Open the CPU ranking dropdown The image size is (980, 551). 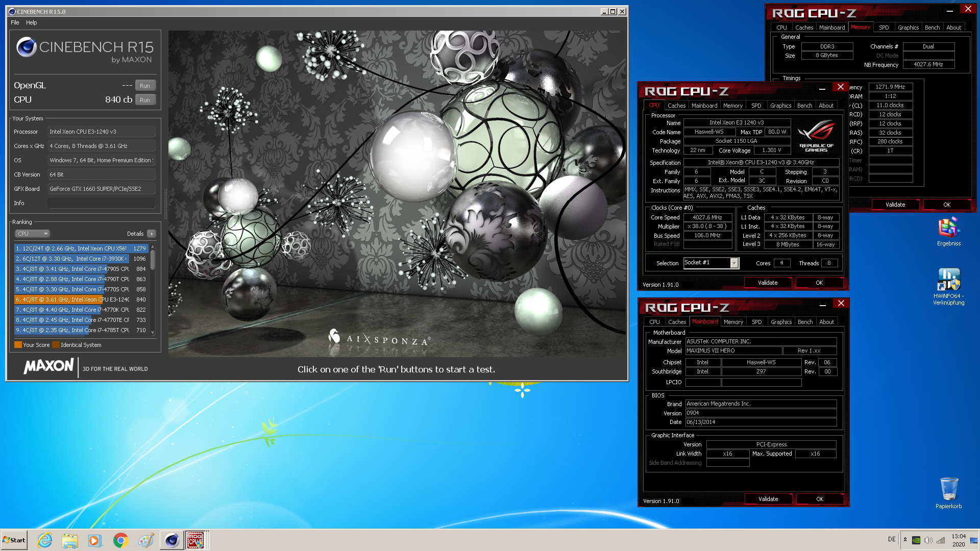pyautogui.click(x=32, y=234)
